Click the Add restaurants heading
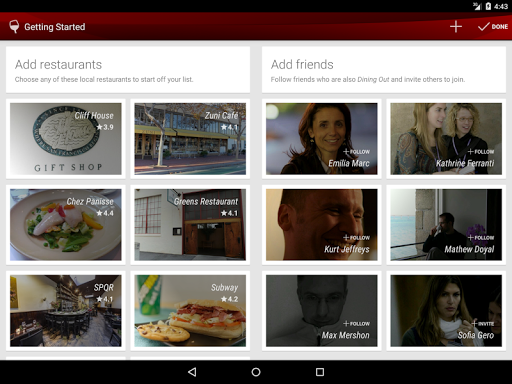The height and width of the screenshot is (384, 512). (x=58, y=64)
